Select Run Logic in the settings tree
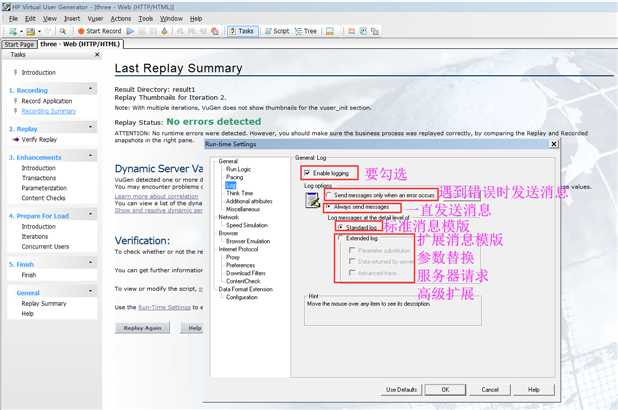 pos(238,169)
